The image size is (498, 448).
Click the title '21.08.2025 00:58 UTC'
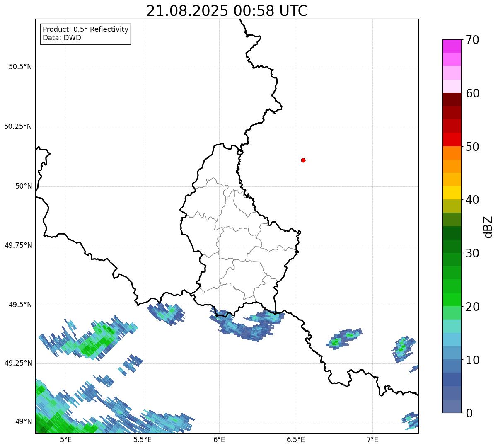[227, 11]
